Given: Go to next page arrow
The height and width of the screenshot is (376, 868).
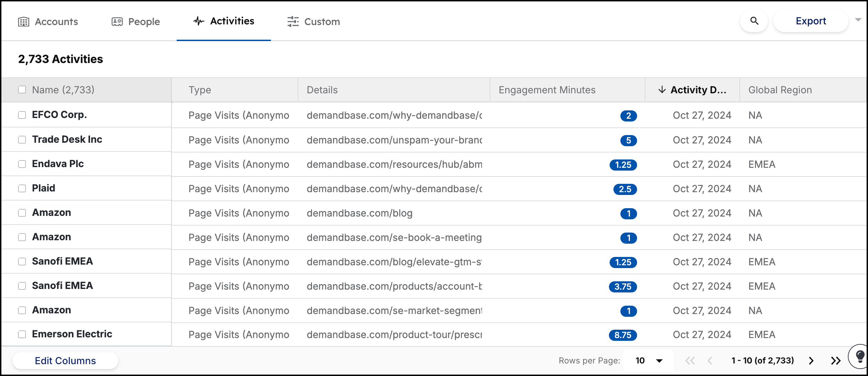Looking at the screenshot, I should coord(811,361).
